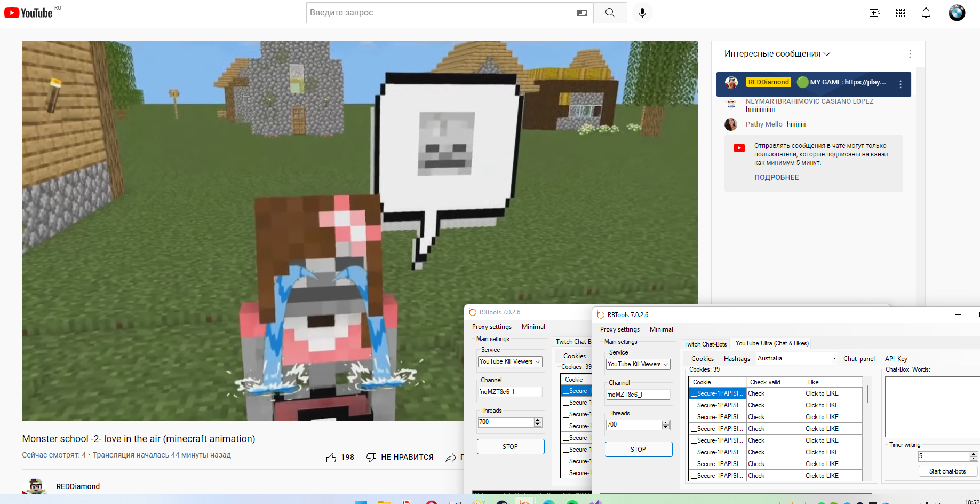The height and width of the screenshot is (504, 980).
Task: Click the search magnifier button
Action: coord(610,13)
